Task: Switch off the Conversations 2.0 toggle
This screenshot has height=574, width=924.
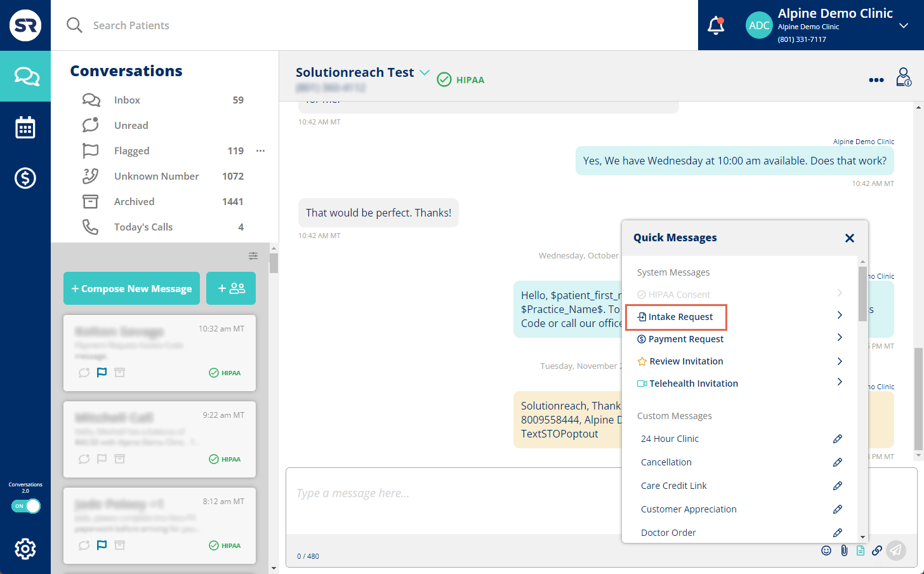Action: (25, 506)
